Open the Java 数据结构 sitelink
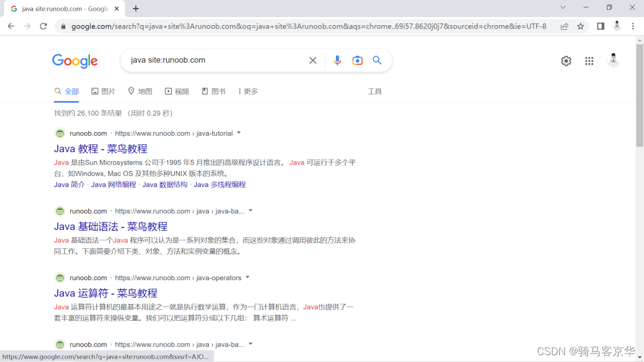The height and width of the screenshot is (362, 644). point(165,185)
